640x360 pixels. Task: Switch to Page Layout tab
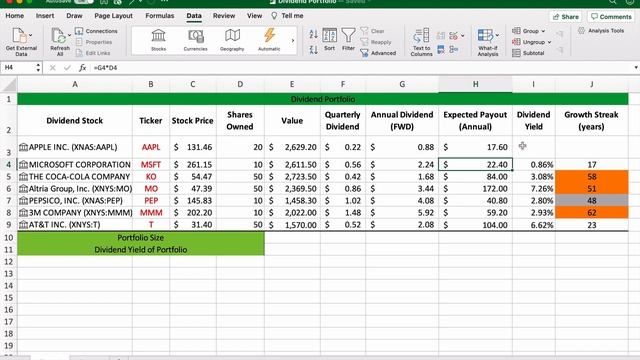tap(113, 16)
